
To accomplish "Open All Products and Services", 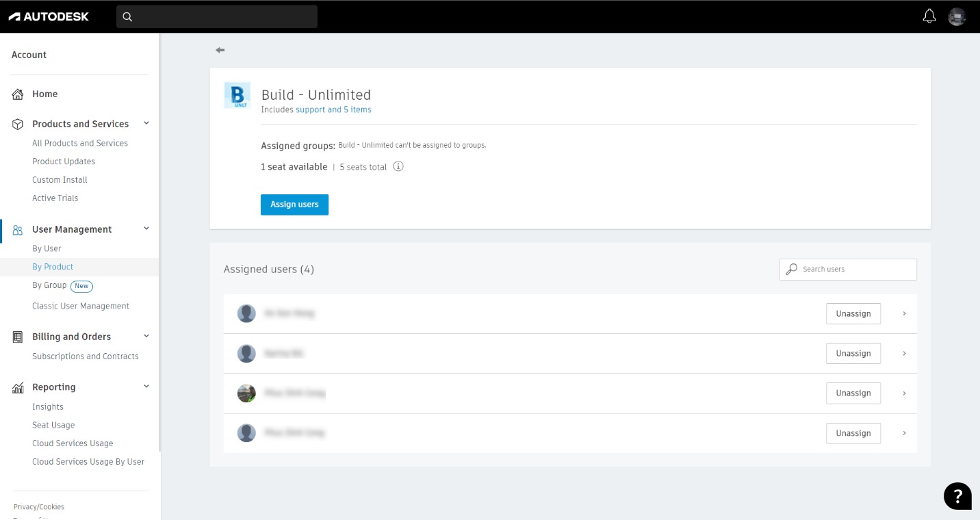I will click(x=80, y=143).
